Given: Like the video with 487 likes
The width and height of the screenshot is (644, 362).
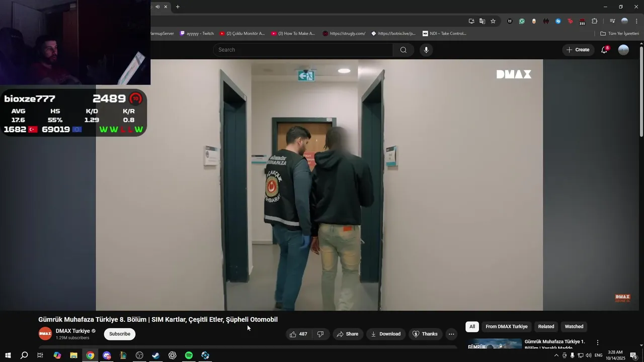Looking at the screenshot, I should point(298,334).
